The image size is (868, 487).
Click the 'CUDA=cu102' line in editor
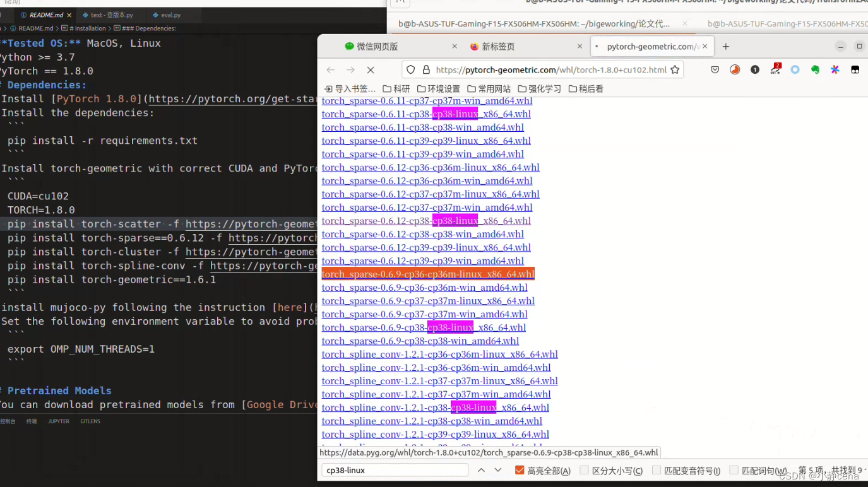point(38,196)
